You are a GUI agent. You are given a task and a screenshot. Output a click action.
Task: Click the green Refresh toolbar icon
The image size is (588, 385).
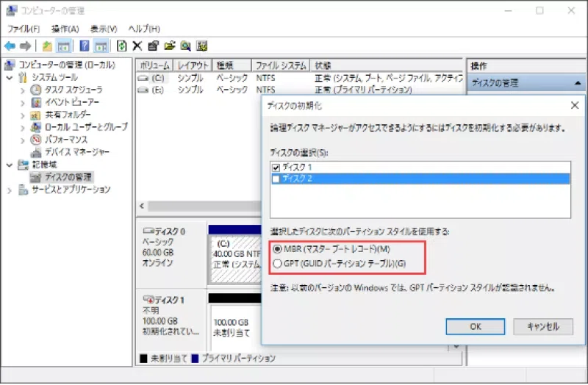point(121,46)
